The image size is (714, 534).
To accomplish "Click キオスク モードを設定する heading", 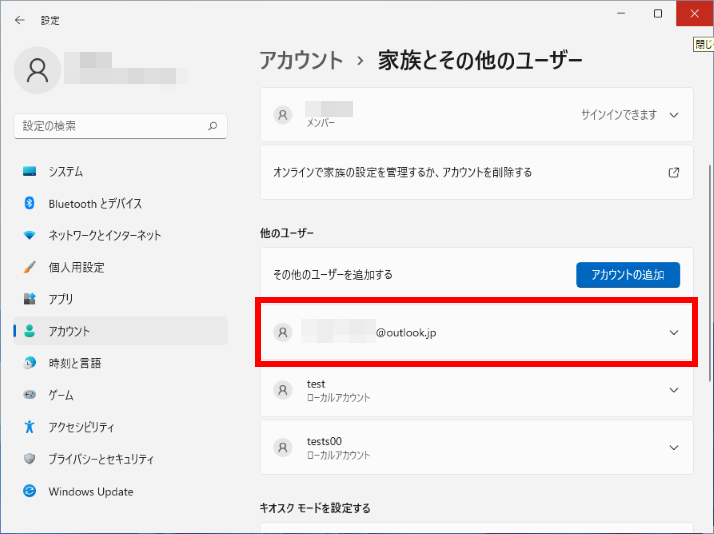I will tap(315, 508).
